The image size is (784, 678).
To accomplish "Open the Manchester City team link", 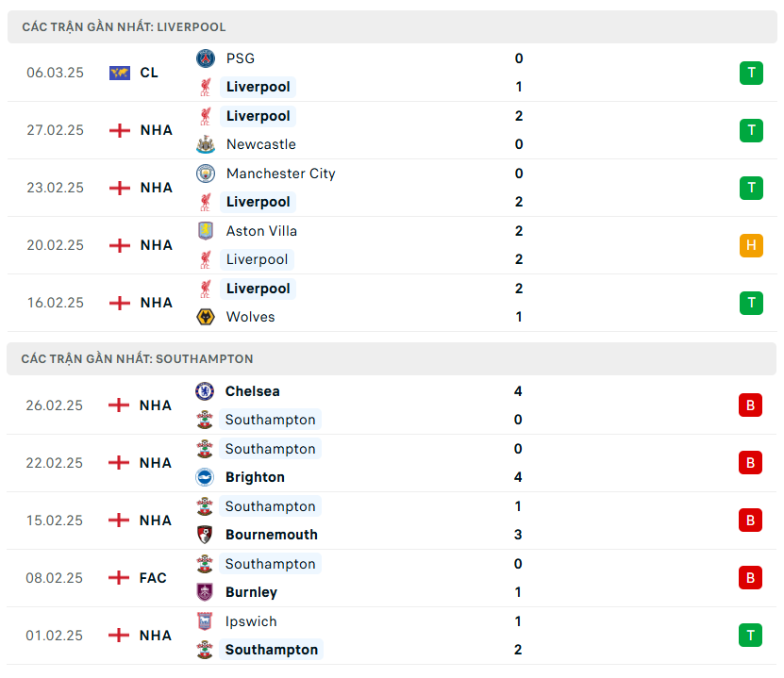I will coord(280,174).
